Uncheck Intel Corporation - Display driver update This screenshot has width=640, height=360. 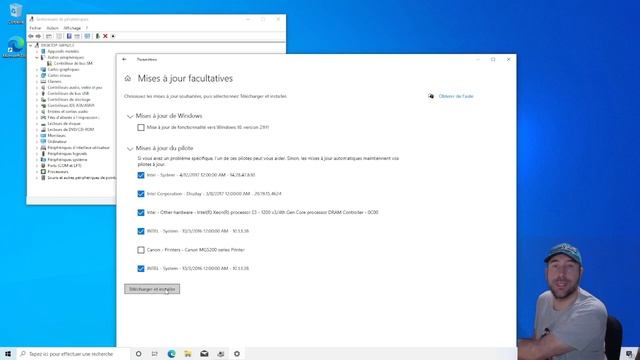[141, 194]
